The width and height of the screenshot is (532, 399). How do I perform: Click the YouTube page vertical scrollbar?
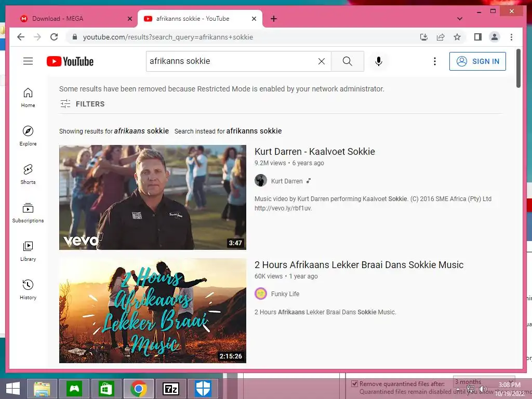tap(518, 68)
